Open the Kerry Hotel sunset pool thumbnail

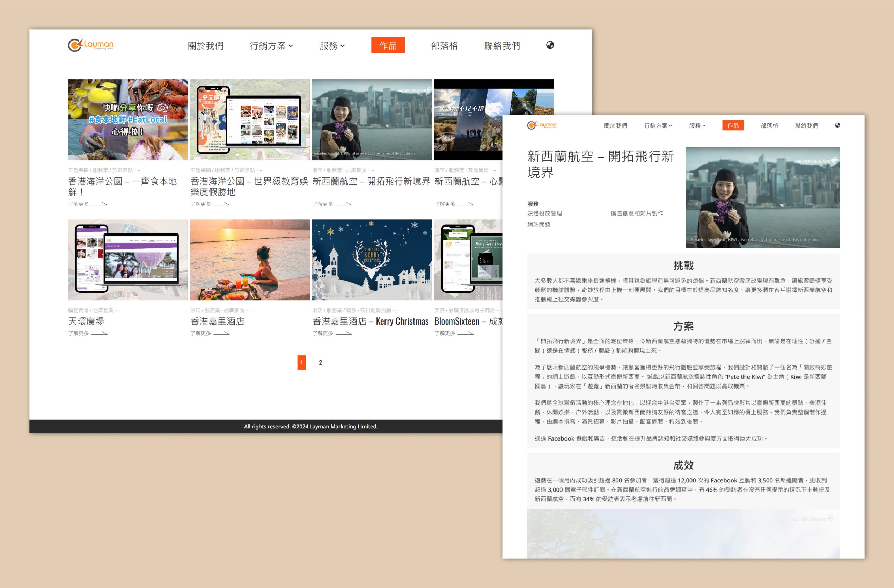pos(250,260)
